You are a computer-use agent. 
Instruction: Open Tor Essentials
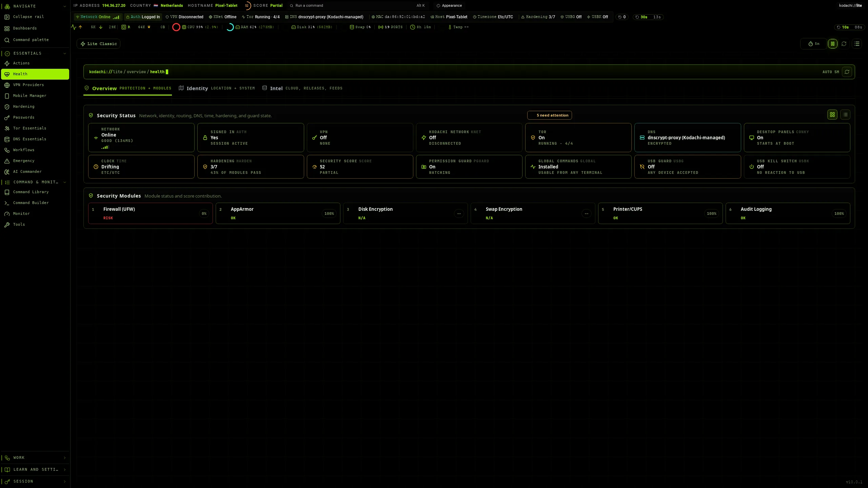35,128
